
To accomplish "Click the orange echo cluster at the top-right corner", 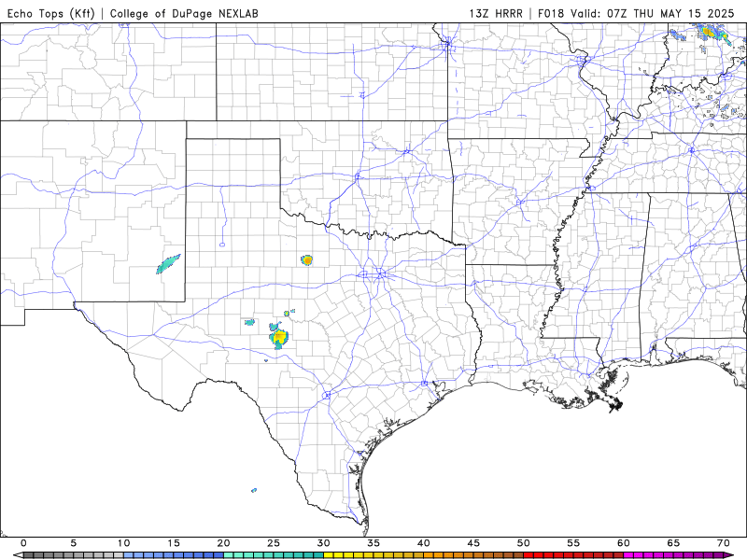I will tap(710, 34).
